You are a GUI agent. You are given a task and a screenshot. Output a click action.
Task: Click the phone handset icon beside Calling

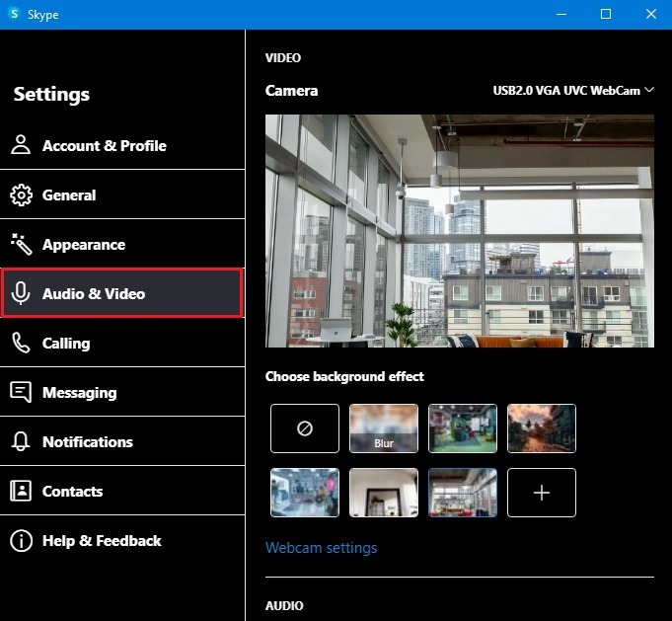point(21,343)
